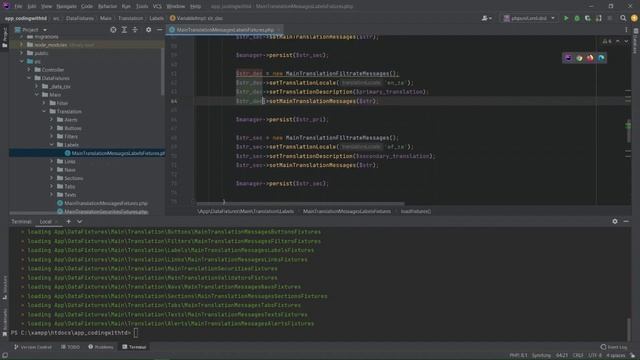Collapse the DataFixtures folder

tap(29, 78)
